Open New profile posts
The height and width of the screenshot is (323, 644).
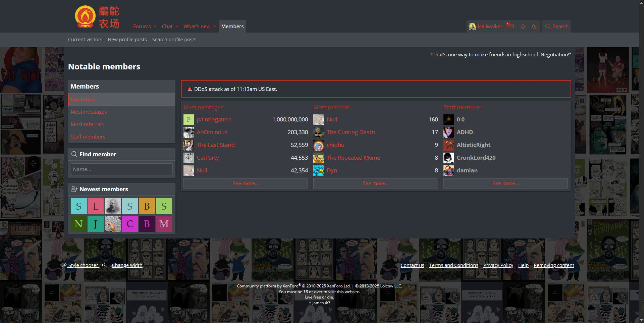coord(127,40)
